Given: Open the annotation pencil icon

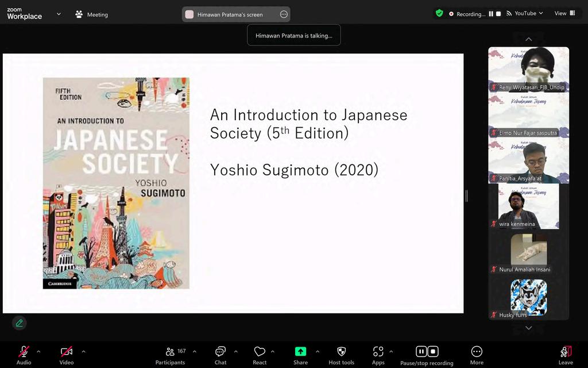Looking at the screenshot, I should pos(19,323).
